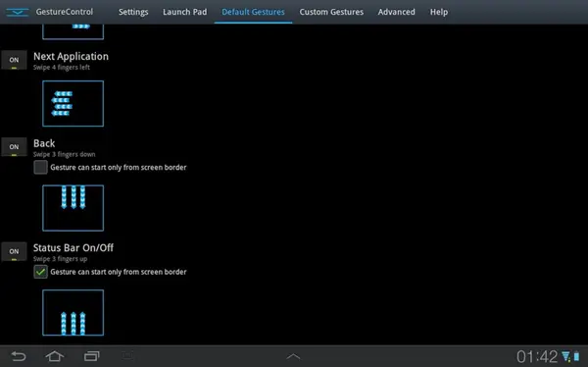Open Next Application four-finger-left gesture preview
588x367 pixels.
tap(73, 103)
